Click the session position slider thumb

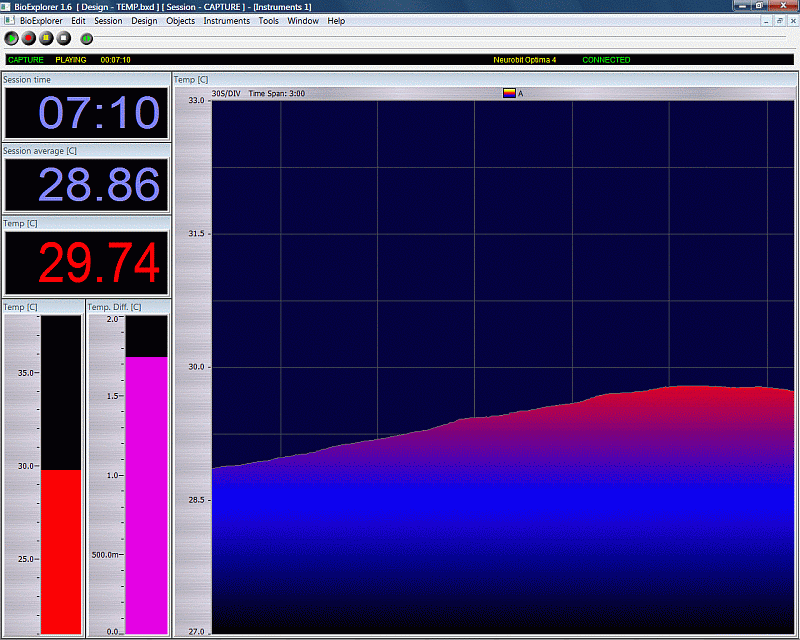click(87, 38)
